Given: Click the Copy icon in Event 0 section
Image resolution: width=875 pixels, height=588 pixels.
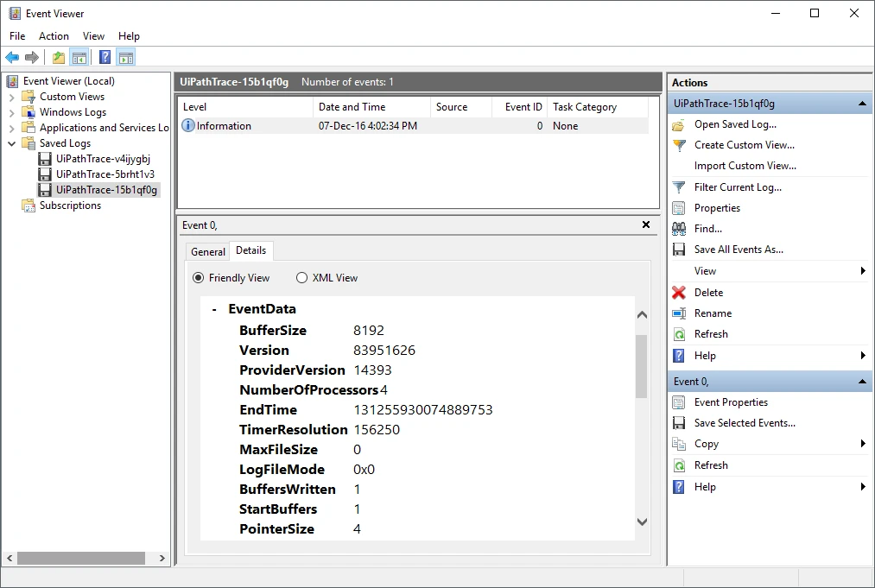Looking at the screenshot, I should coord(679,444).
